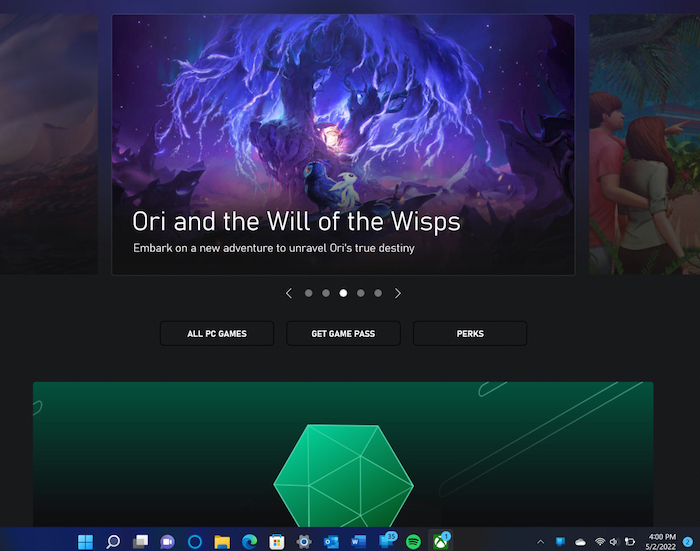700x551 pixels.
Task: Open Spotify from the taskbar
Action: [413, 542]
